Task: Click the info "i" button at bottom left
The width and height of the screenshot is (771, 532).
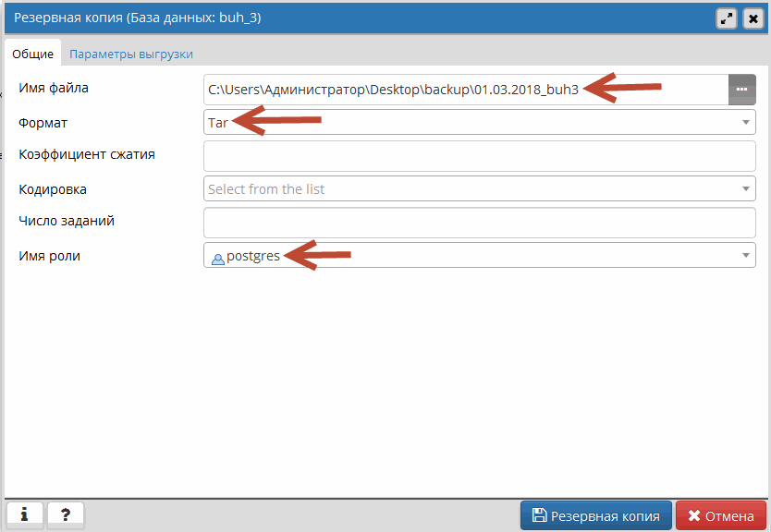Action: (24, 516)
